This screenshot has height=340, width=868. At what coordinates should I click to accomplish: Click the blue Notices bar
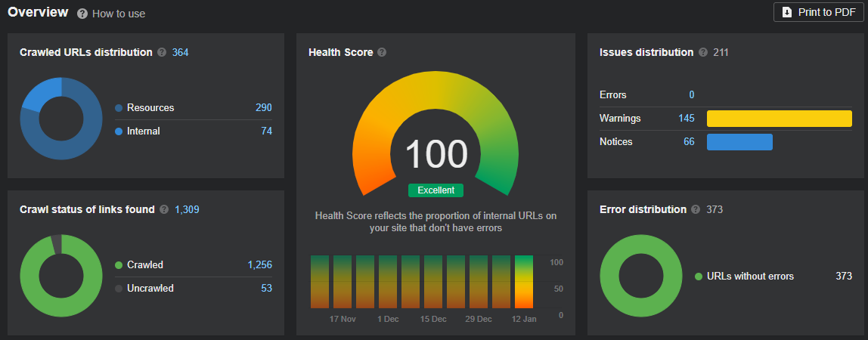point(739,142)
